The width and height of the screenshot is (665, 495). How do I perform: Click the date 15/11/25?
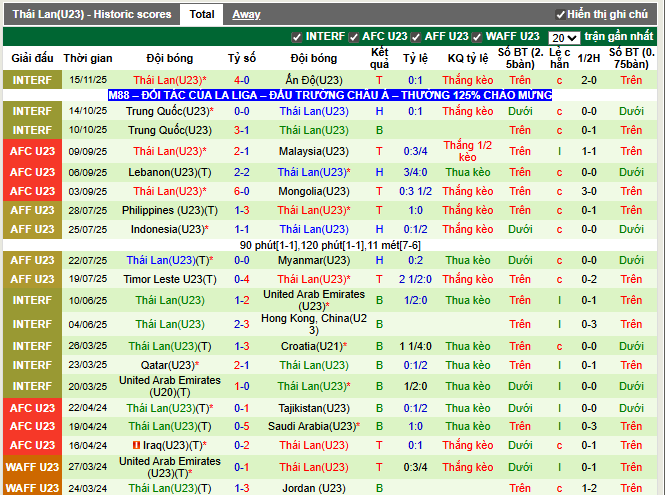pyautogui.click(x=88, y=80)
